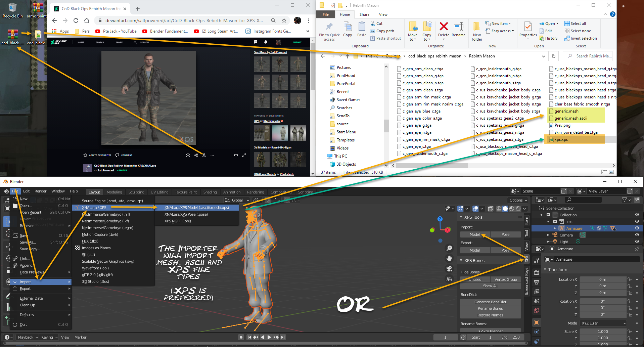Image resolution: width=644 pixels, height=347 pixels.
Task: Open the Output properties tab icon
Action: pyautogui.click(x=537, y=282)
